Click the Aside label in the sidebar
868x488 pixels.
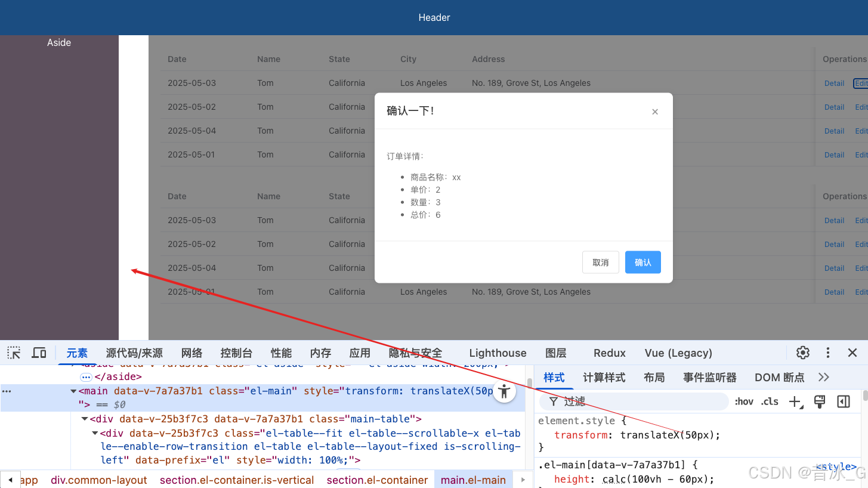[59, 43]
